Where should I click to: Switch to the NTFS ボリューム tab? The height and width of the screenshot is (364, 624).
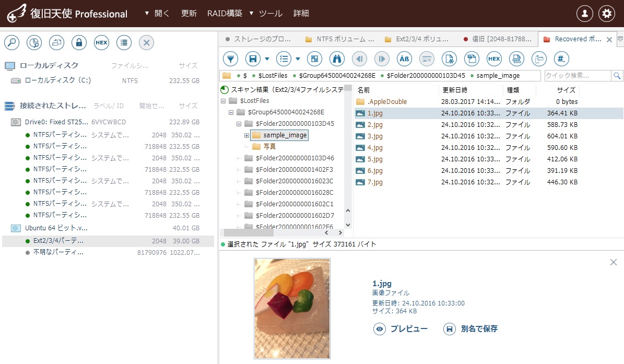pos(340,39)
